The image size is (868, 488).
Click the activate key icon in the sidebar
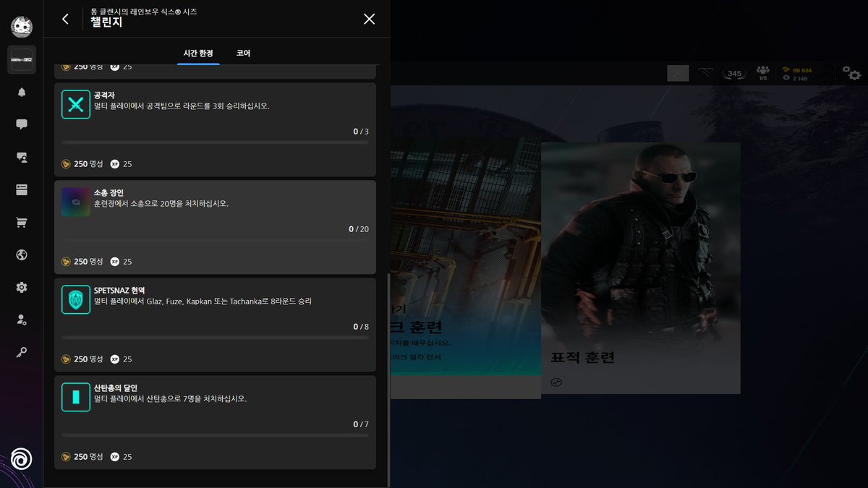point(22,352)
